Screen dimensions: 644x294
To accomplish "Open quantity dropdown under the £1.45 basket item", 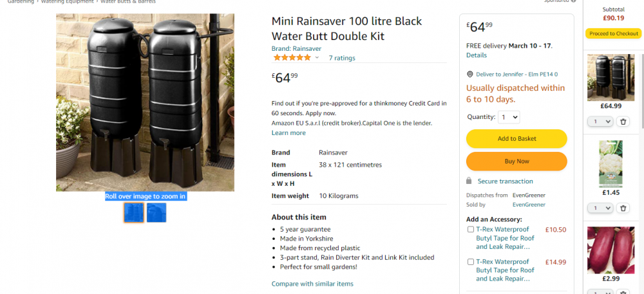I will [x=600, y=208].
